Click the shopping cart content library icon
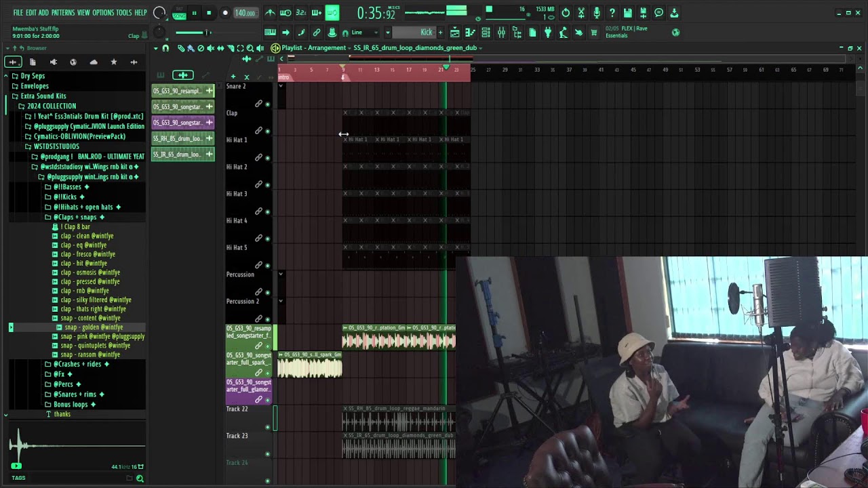The height and width of the screenshot is (488, 868). click(594, 33)
